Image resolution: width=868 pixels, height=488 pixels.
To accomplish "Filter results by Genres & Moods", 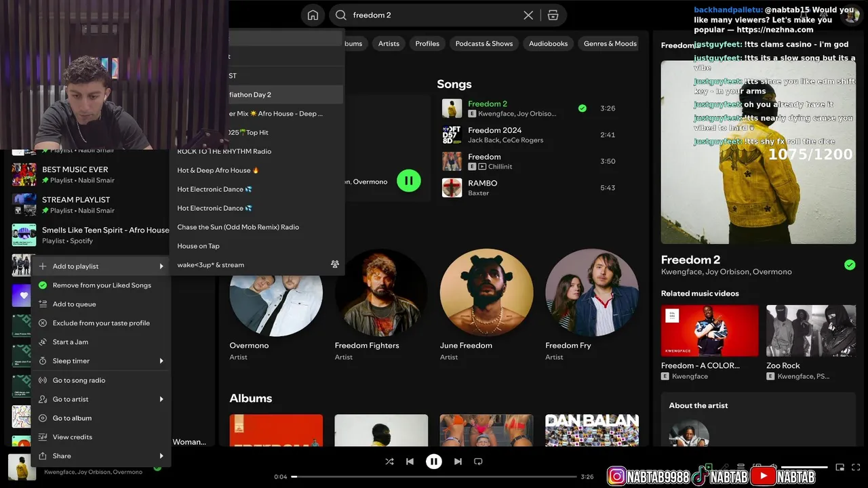I will coord(610,43).
